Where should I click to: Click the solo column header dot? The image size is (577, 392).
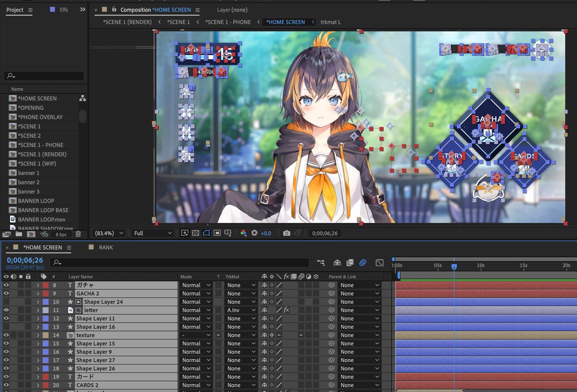[x=21, y=277]
